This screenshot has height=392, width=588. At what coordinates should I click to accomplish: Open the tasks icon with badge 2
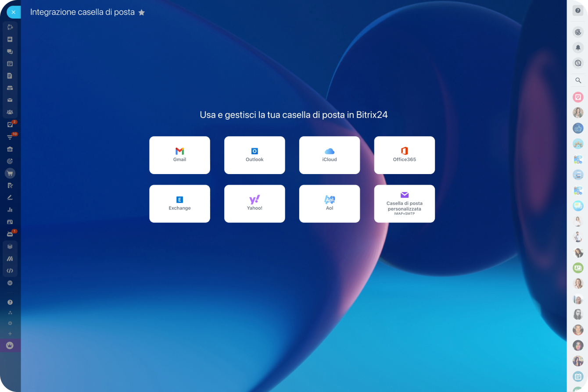click(10, 125)
